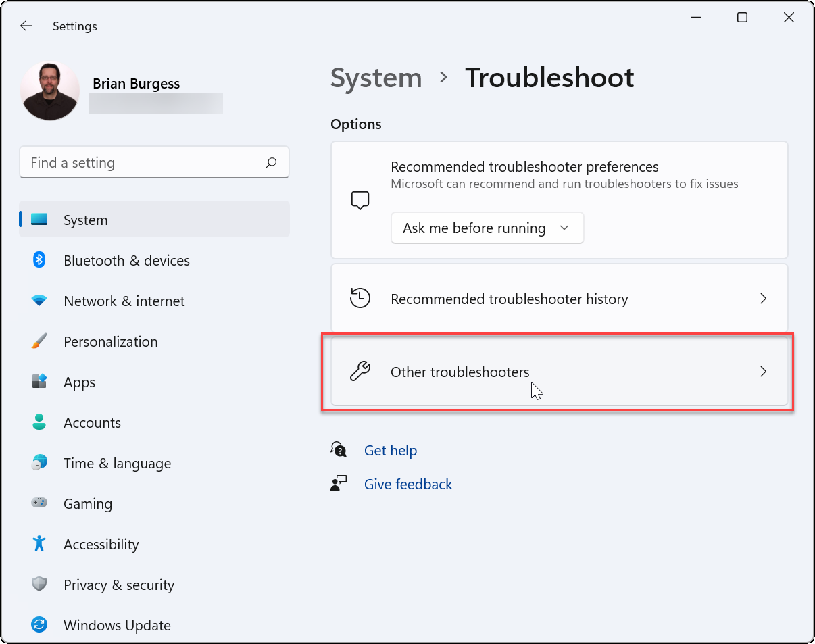Viewport: 815px width, 644px height.
Task: Click Brian Burgess's profile picture
Action: (x=49, y=89)
